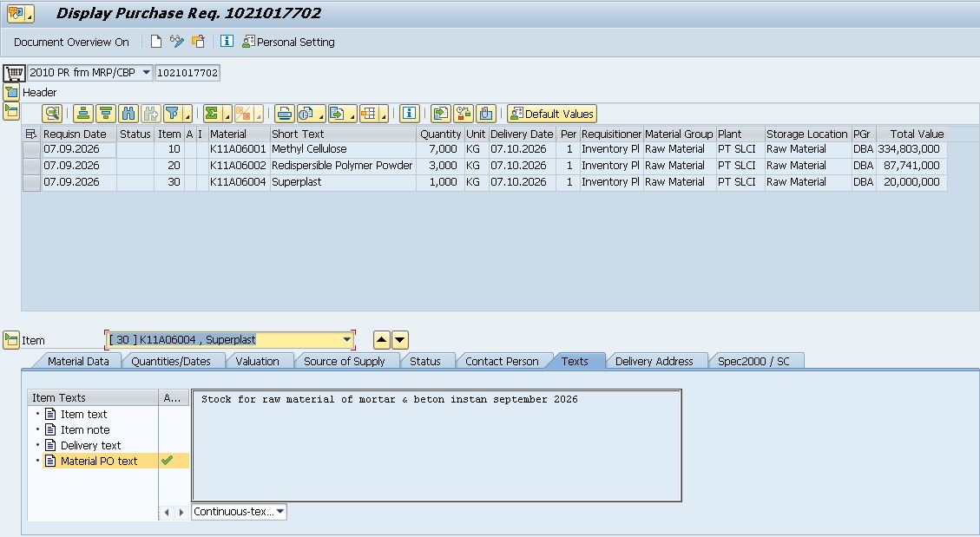The image size is (980, 537).
Task: Select Delivery text in Item Texts tree
Action: click(x=90, y=445)
